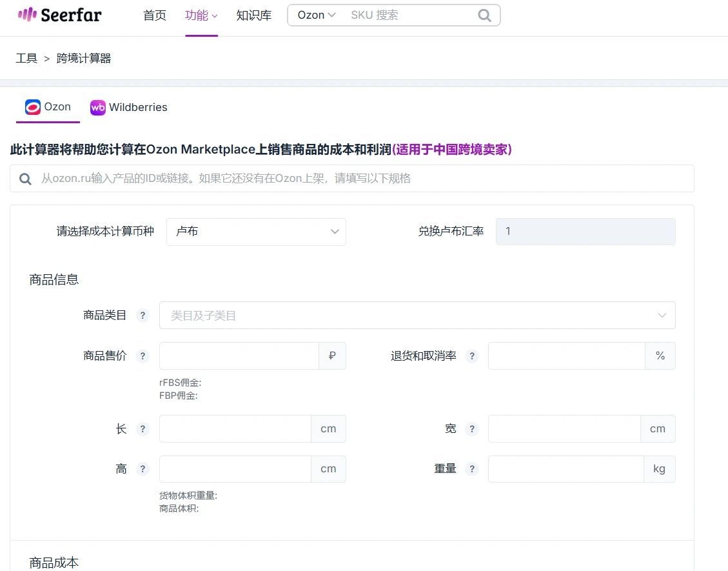
Task: Switch to the Wildberries tab
Action: pyautogui.click(x=128, y=107)
